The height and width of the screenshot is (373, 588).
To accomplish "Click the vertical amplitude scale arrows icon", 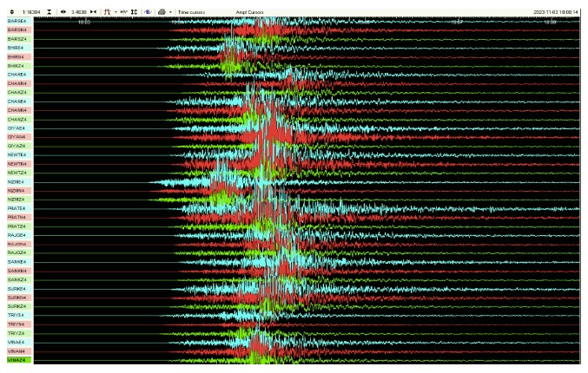I will pos(10,12).
